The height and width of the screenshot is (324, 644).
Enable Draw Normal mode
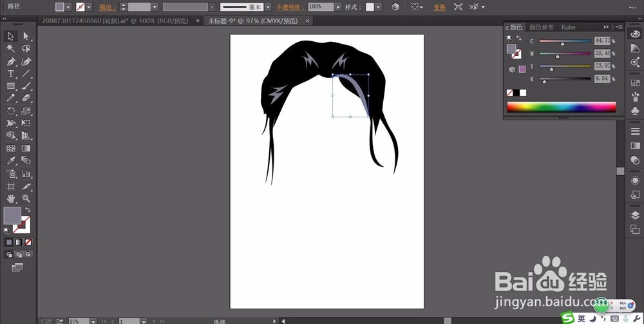tap(9, 254)
